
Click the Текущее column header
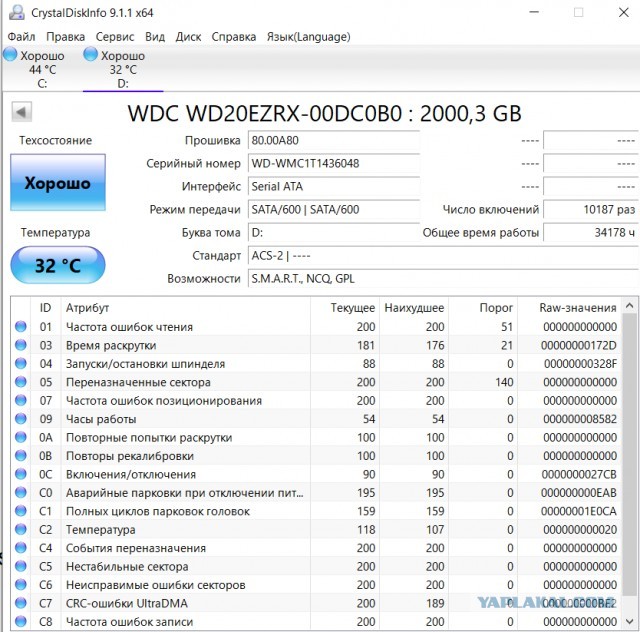tap(345, 307)
